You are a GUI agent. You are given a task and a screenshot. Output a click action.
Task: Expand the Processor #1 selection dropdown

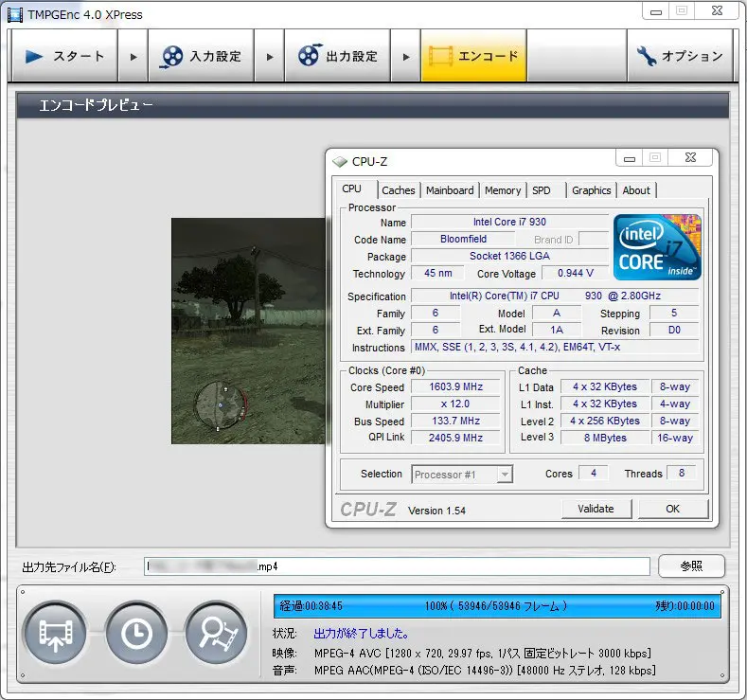pyautogui.click(x=505, y=475)
